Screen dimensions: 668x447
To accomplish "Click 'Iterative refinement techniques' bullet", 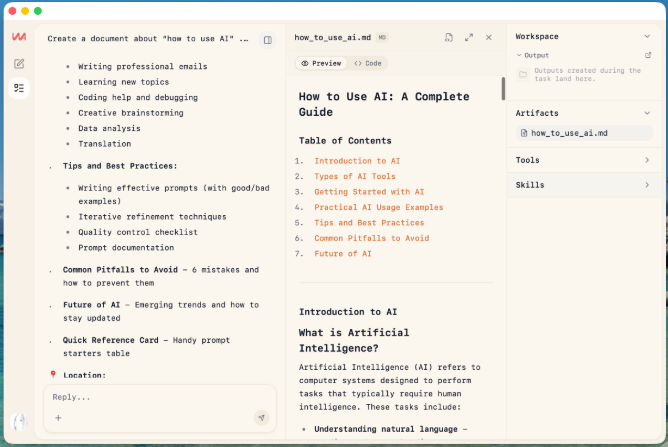I will pos(152,217).
